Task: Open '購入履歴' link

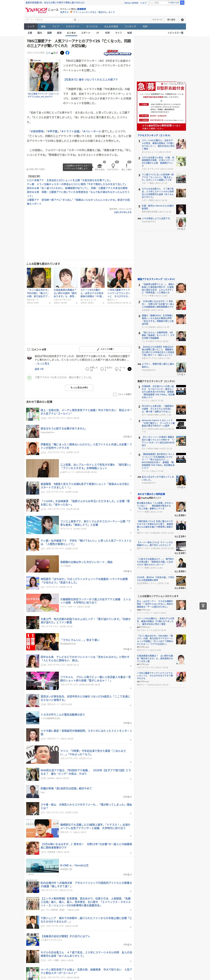Action: [171, 20]
